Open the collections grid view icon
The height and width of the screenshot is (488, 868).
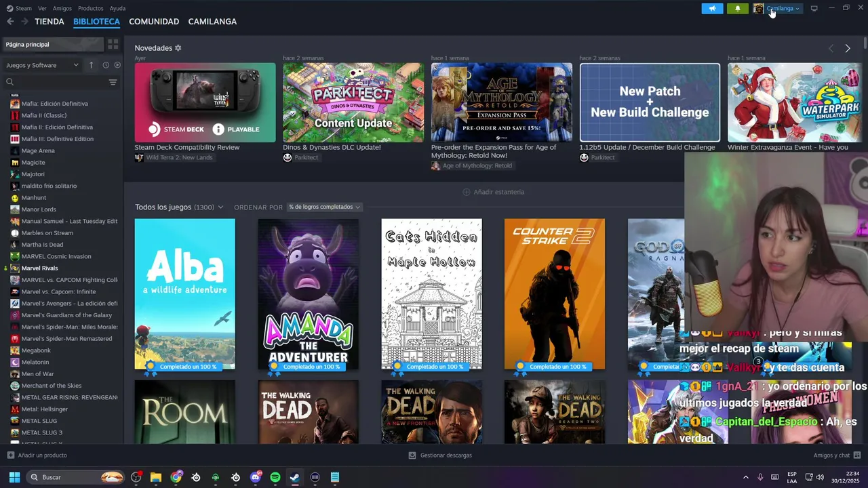pos(113,44)
